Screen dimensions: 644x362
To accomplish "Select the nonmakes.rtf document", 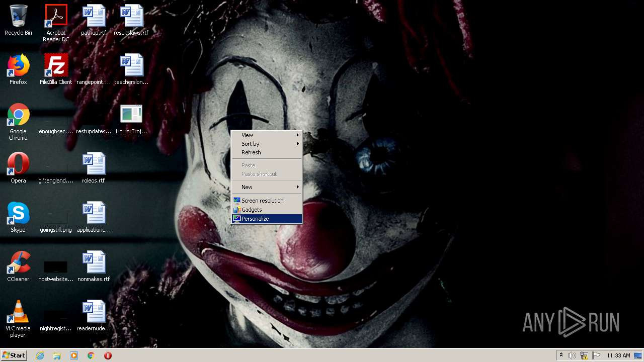I will (94, 266).
